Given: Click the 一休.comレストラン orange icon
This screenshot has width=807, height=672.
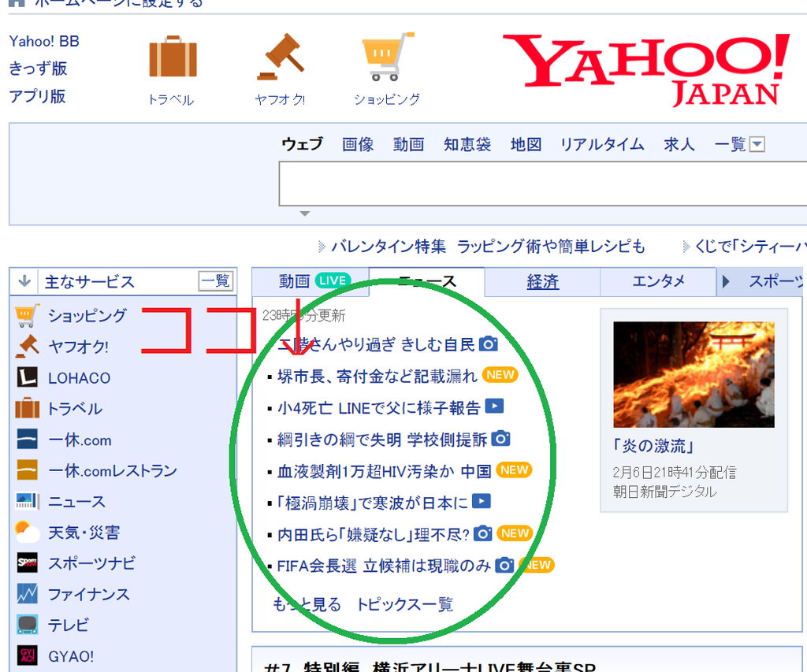Looking at the screenshot, I should coord(28,470).
